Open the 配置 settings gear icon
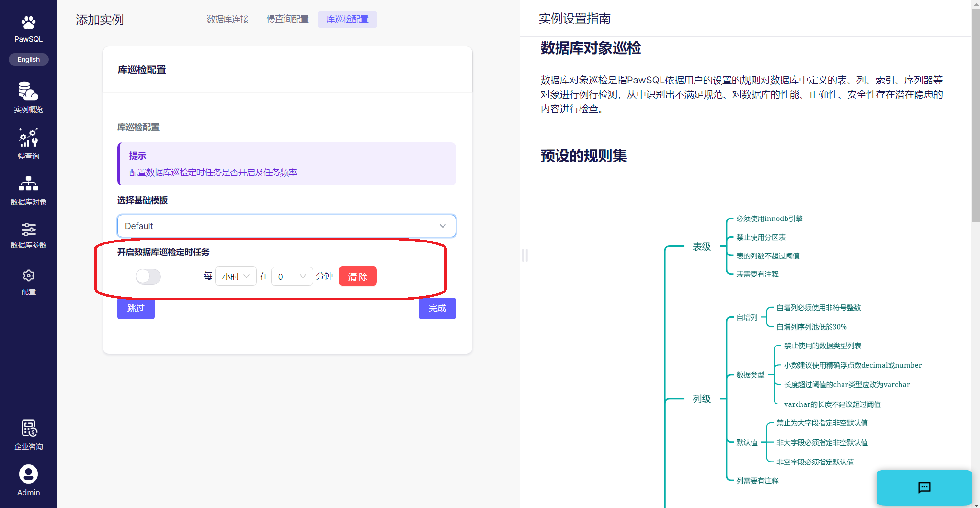980x508 pixels. tap(28, 276)
